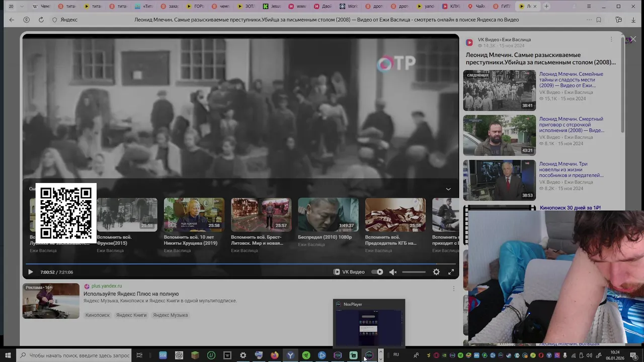Seek on the video progress bar
Viewport: 644px width, 362px height.
[x=240, y=264]
